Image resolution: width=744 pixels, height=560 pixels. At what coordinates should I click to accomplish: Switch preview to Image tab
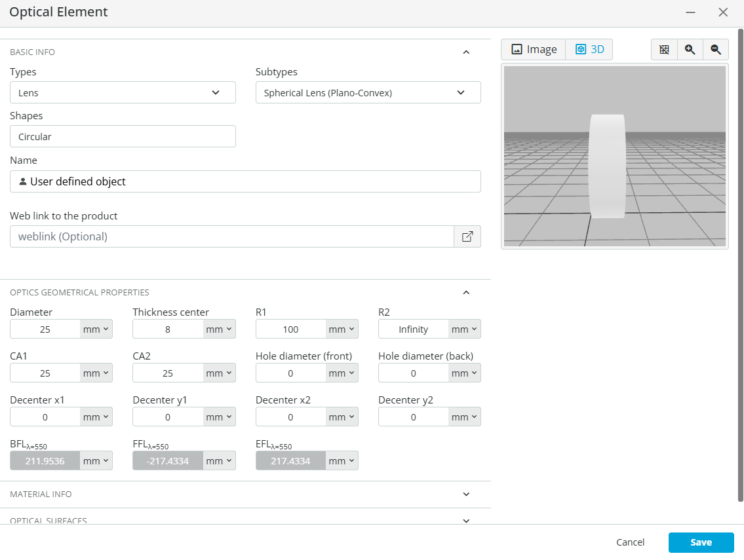(x=534, y=49)
